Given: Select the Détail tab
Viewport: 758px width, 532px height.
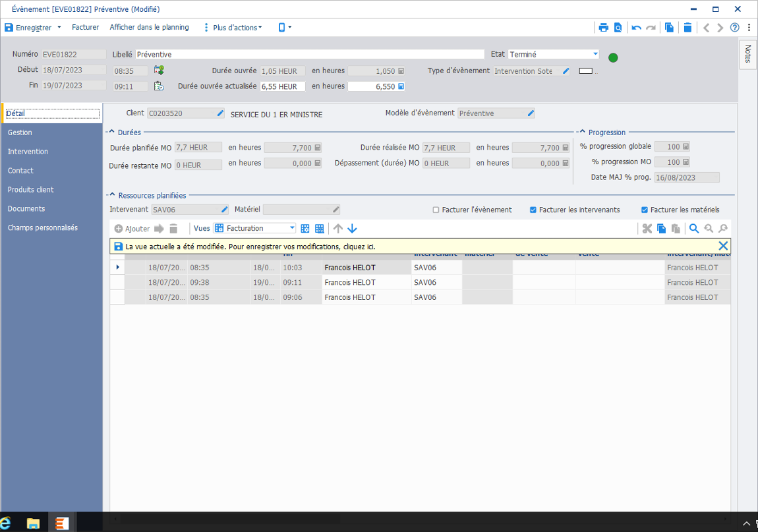Looking at the screenshot, I should (52, 113).
